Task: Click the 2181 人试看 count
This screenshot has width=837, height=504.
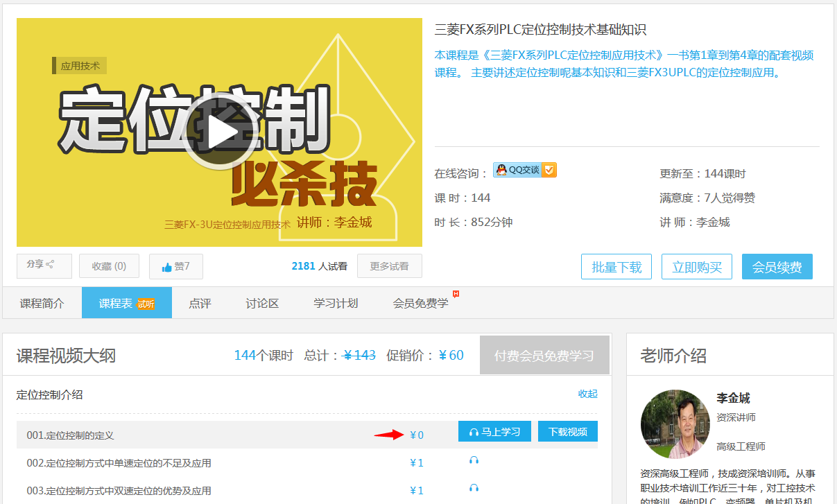Action: pos(320,266)
